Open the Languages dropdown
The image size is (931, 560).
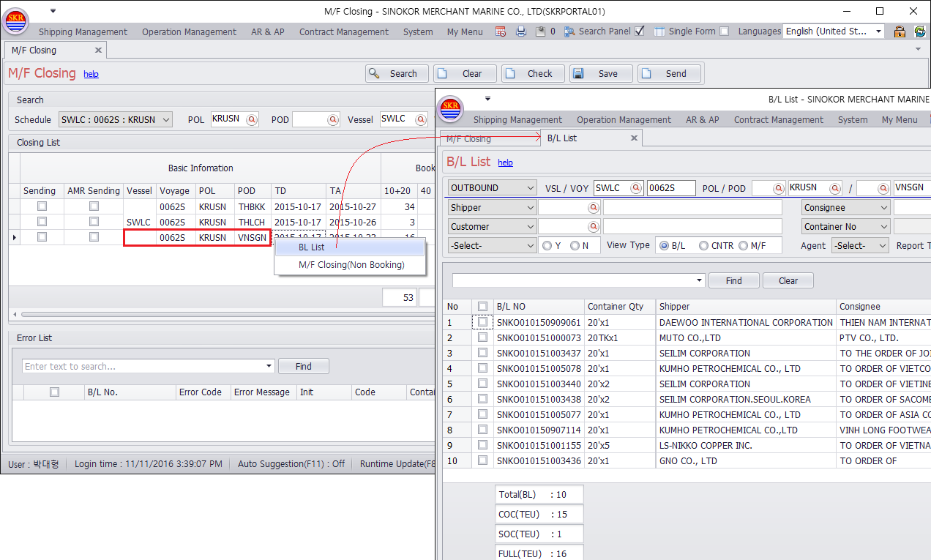point(878,31)
